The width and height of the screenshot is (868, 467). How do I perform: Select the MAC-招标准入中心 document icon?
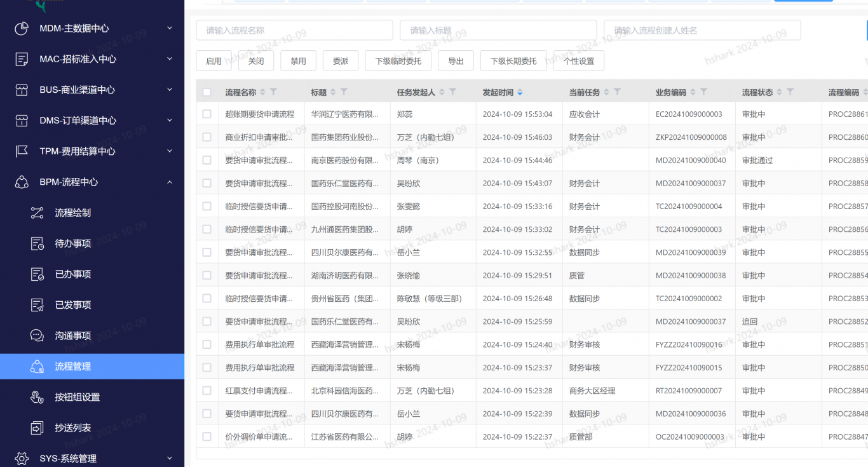(22, 59)
